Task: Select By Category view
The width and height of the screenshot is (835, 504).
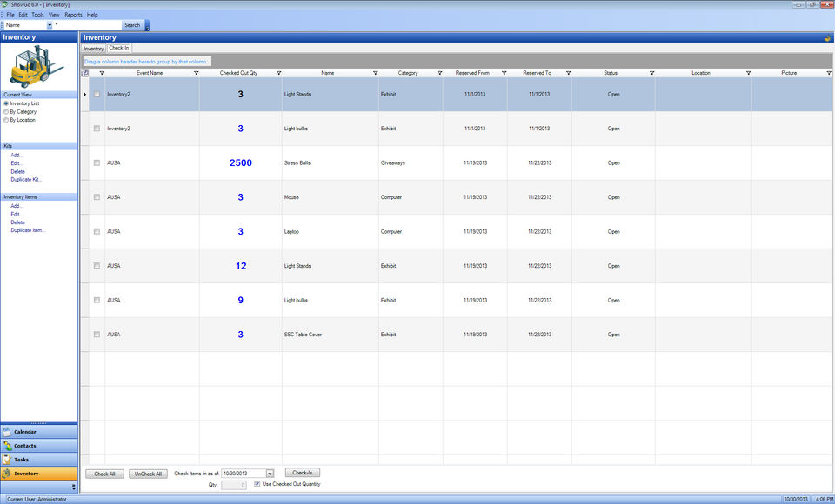Action: tap(6, 112)
